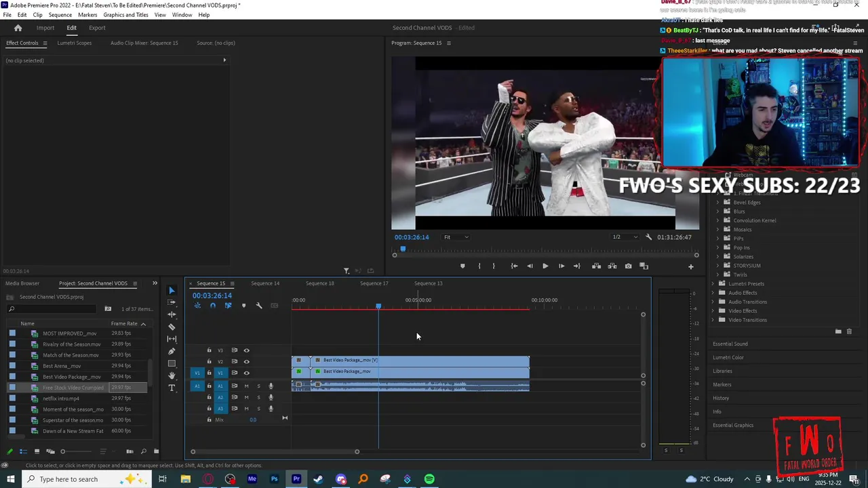Expand the Mosaics preset folder
The height and width of the screenshot is (488, 868).
click(718, 229)
